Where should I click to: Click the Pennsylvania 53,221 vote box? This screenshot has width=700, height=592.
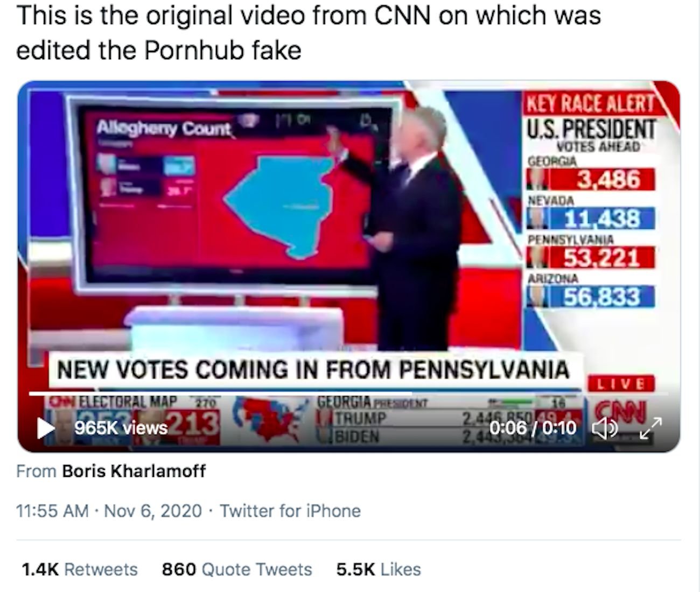590,256
